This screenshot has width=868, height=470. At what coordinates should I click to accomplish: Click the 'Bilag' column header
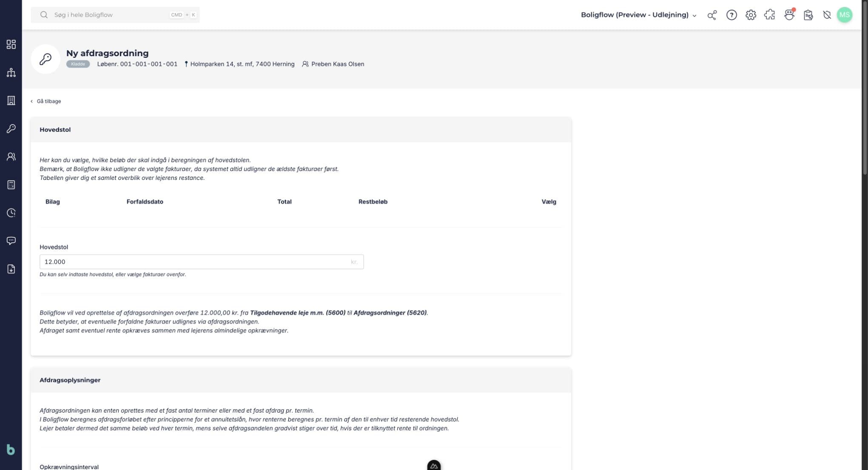click(x=53, y=202)
